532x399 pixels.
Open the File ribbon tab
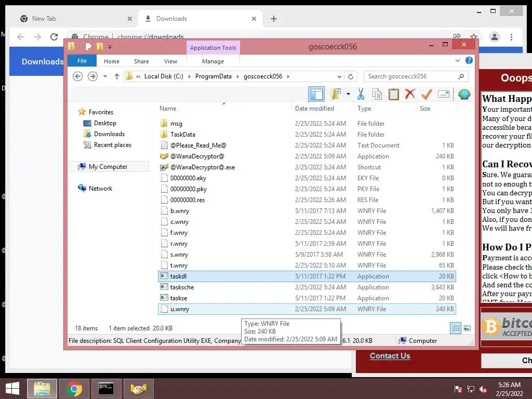pos(82,61)
